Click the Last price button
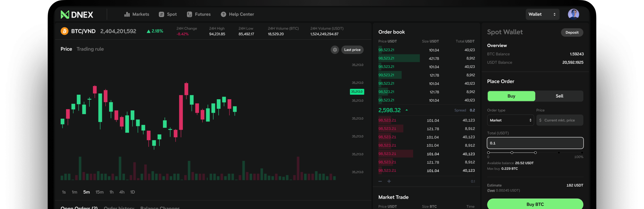The image size is (644, 209). (352, 50)
